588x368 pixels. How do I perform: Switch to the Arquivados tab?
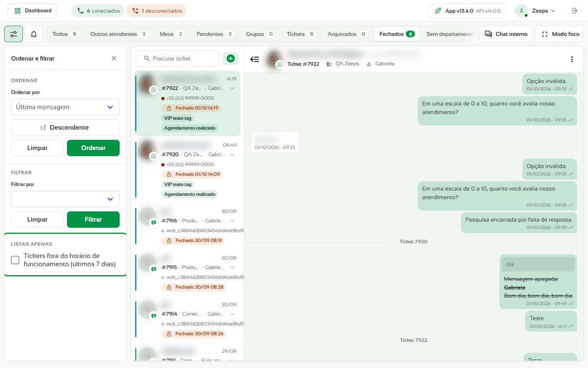click(347, 34)
